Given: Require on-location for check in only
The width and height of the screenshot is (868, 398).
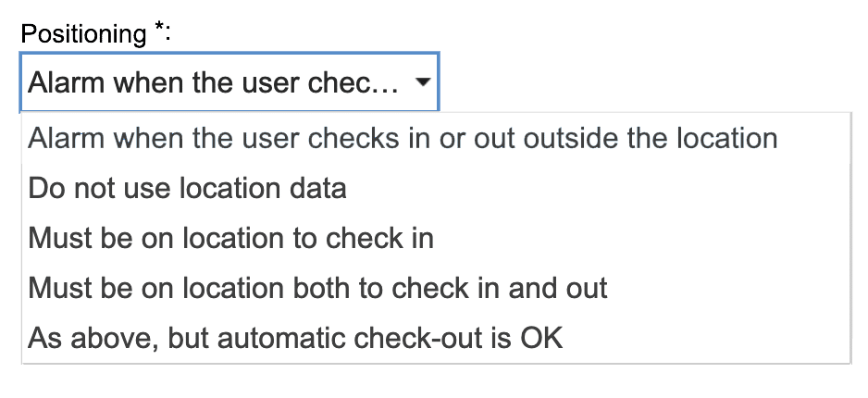Looking at the screenshot, I should click(231, 238).
